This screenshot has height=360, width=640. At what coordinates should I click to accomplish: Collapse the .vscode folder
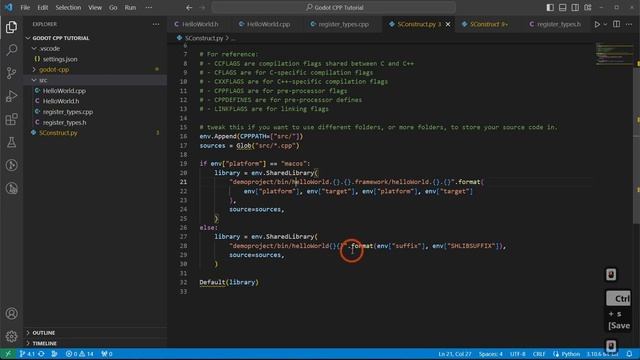pos(96,49)
